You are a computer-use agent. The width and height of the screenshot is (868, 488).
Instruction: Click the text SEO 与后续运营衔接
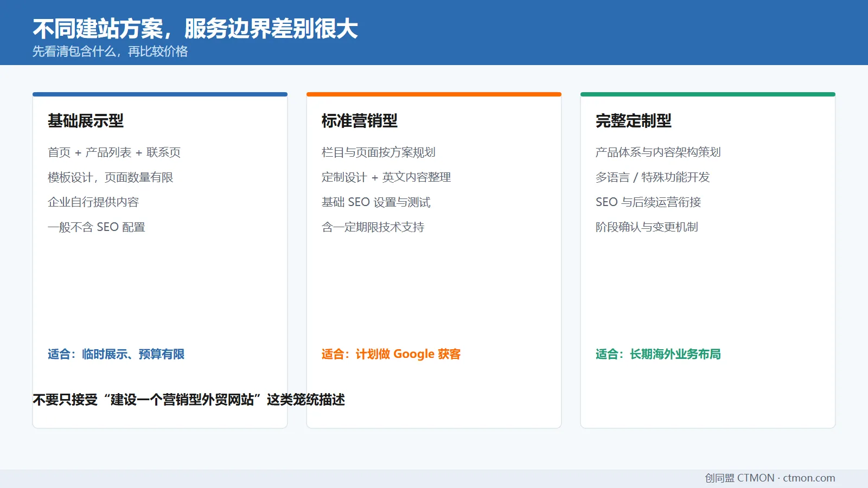648,202
